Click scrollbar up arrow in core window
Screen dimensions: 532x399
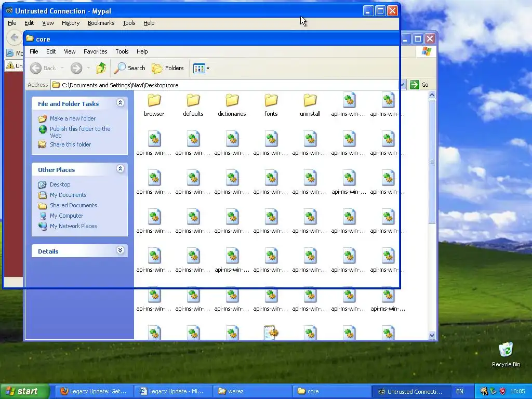click(432, 95)
